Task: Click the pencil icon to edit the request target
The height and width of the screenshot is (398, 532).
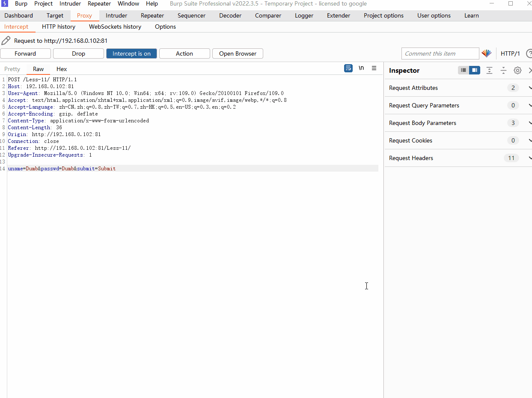Action: [x=6, y=41]
